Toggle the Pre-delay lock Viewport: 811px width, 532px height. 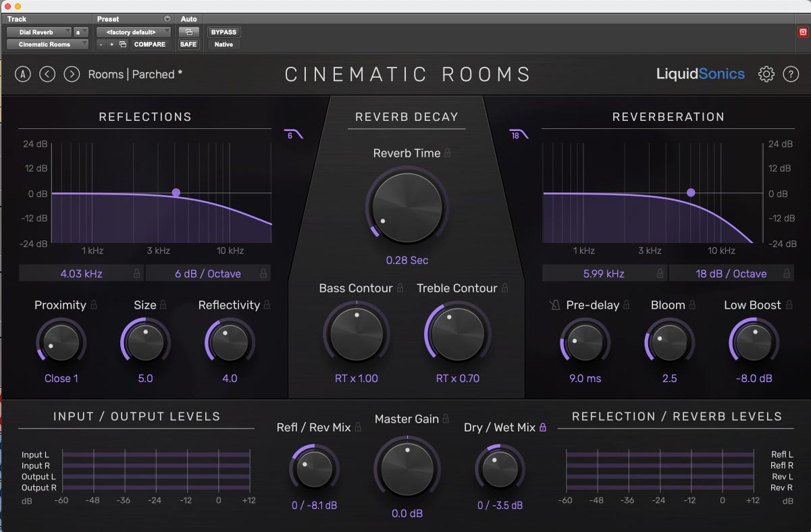click(x=627, y=305)
